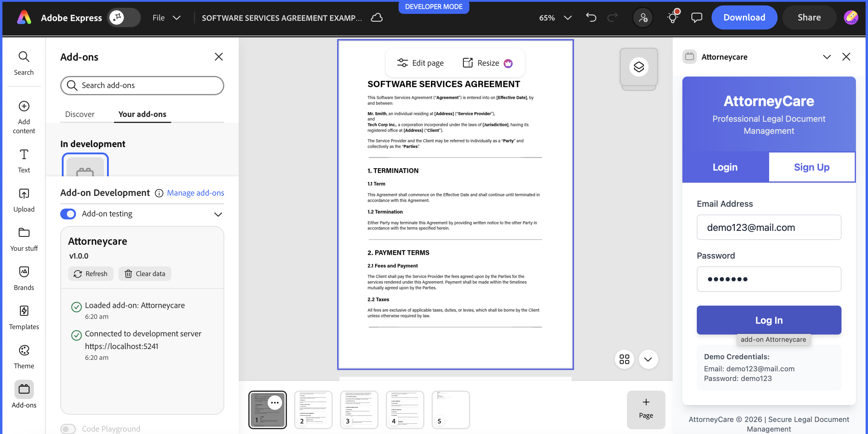Image resolution: width=868 pixels, height=434 pixels.
Task: Select page 3 thumbnail
Action: point(359,409)
